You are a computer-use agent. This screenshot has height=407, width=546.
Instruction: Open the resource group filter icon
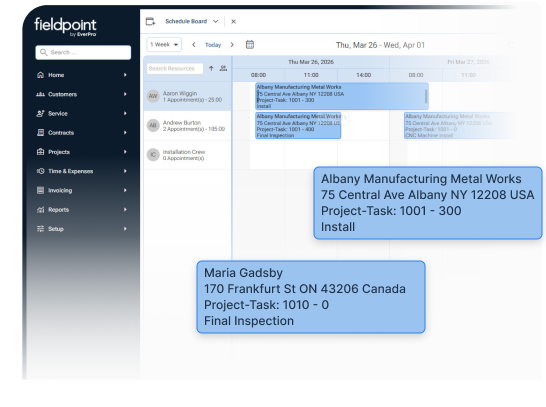(x=223, y=68)
